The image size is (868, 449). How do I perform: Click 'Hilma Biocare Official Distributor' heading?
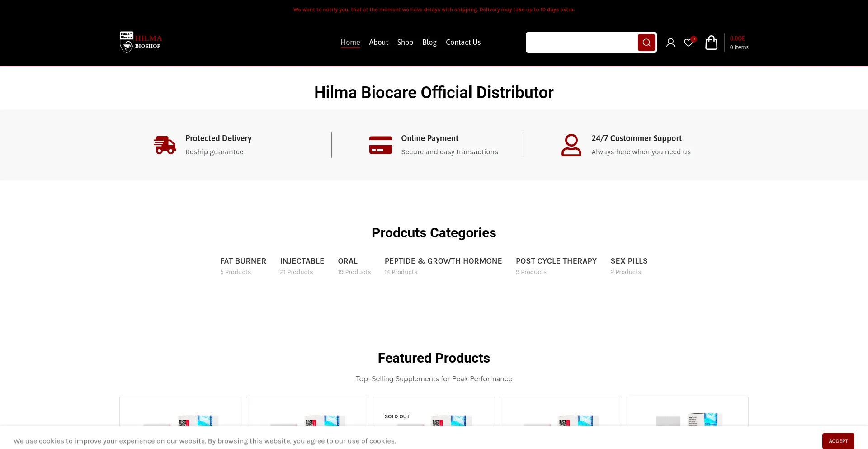point(434,92)
